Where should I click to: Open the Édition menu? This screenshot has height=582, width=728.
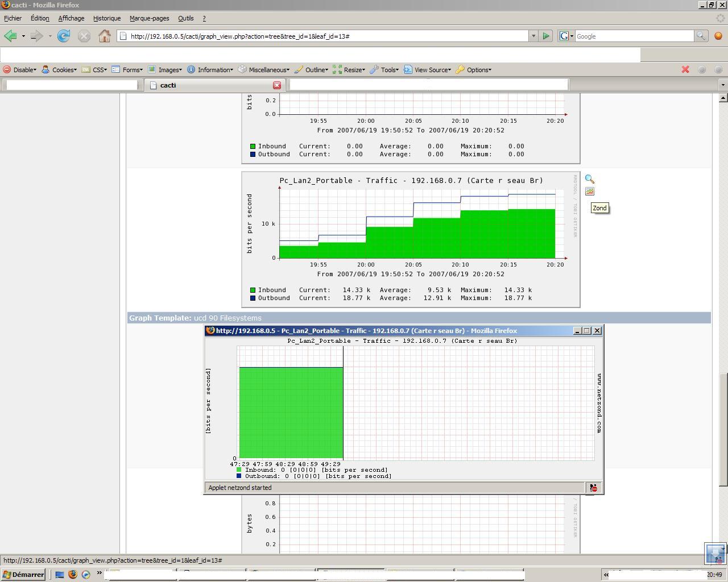pos(40,18)
